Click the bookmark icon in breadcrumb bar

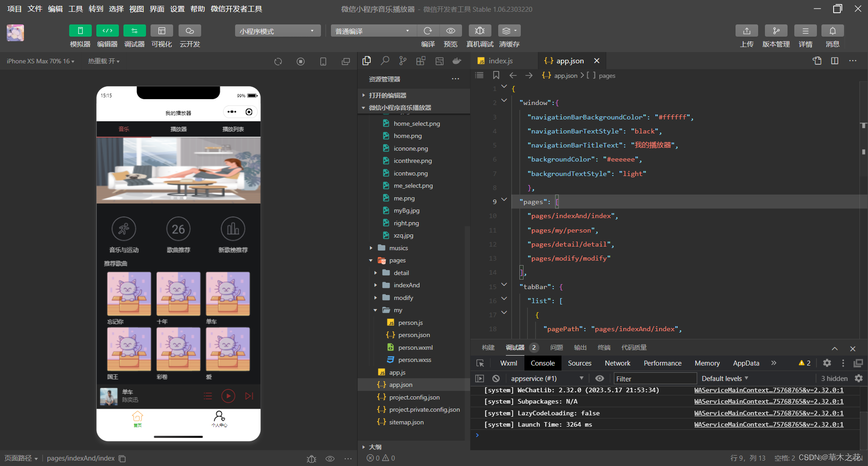(496, 76)
